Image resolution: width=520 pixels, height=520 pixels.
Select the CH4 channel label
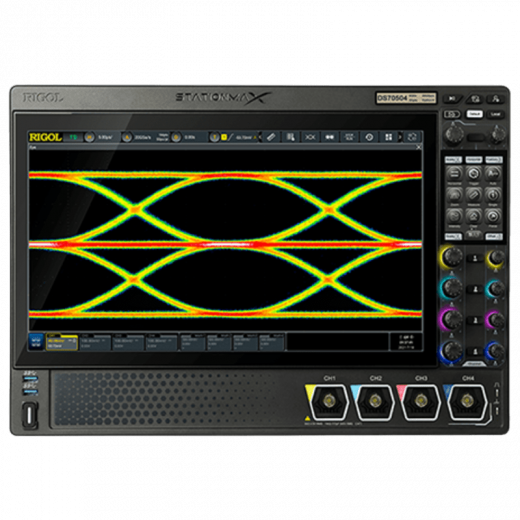(x=162, y=342)
